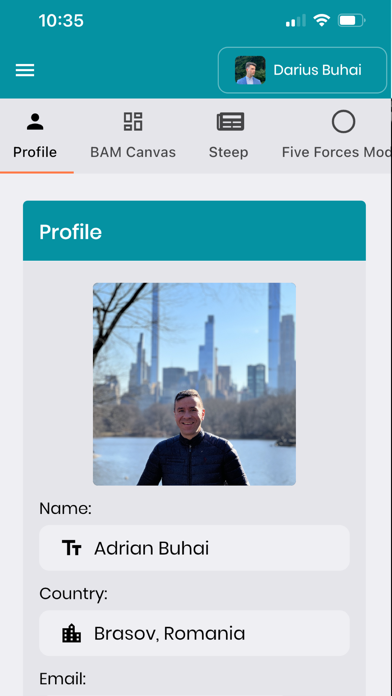Viewport: 392px width, 696px height.
Task: Edit the Adrian Buhai name field
Action: pos(194,548)
